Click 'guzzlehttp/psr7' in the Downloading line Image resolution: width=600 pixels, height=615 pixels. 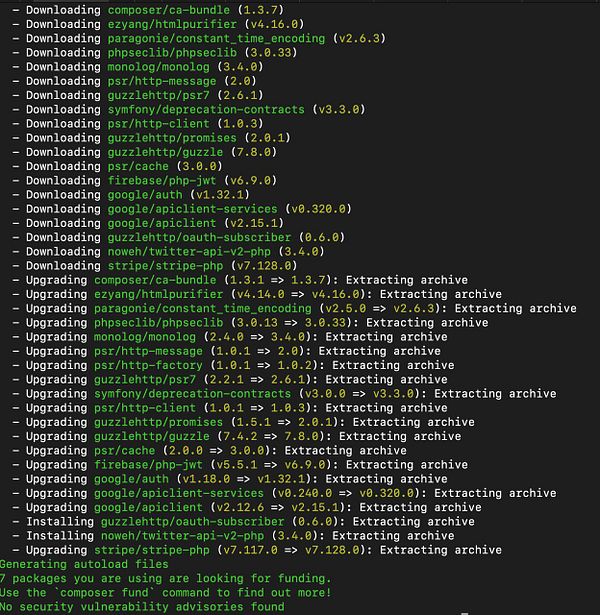(x=158, y=95)
